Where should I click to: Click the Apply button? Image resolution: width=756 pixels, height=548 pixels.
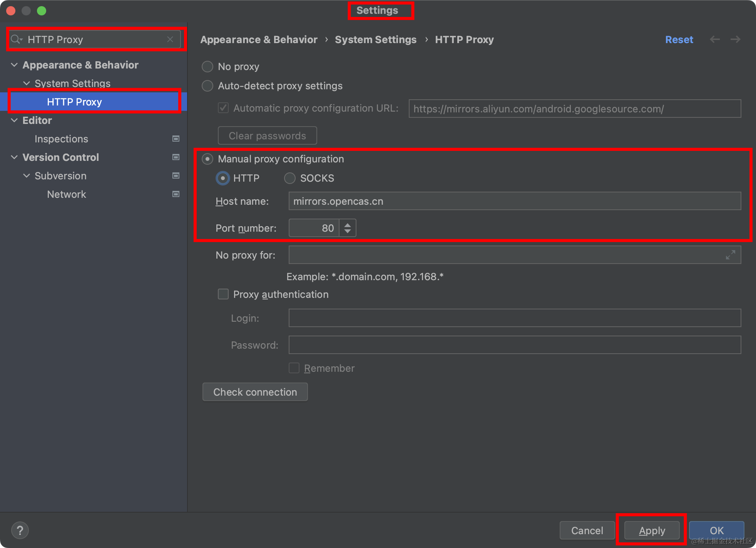click(652, 530)
